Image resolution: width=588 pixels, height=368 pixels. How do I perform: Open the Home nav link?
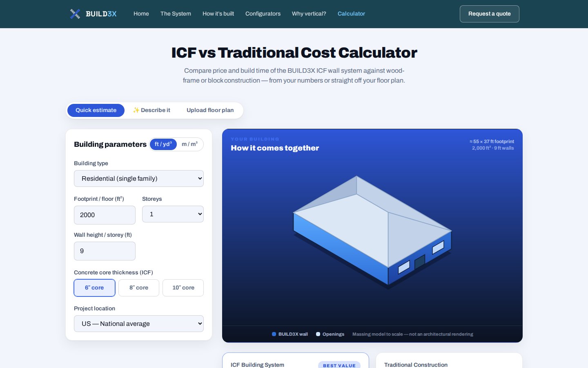click(141, 14)
